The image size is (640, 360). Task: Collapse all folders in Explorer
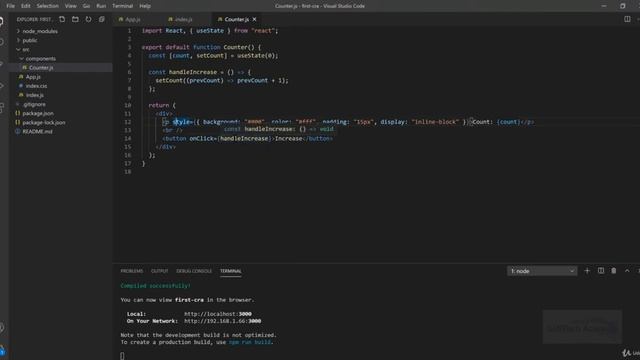coord(102,19)
